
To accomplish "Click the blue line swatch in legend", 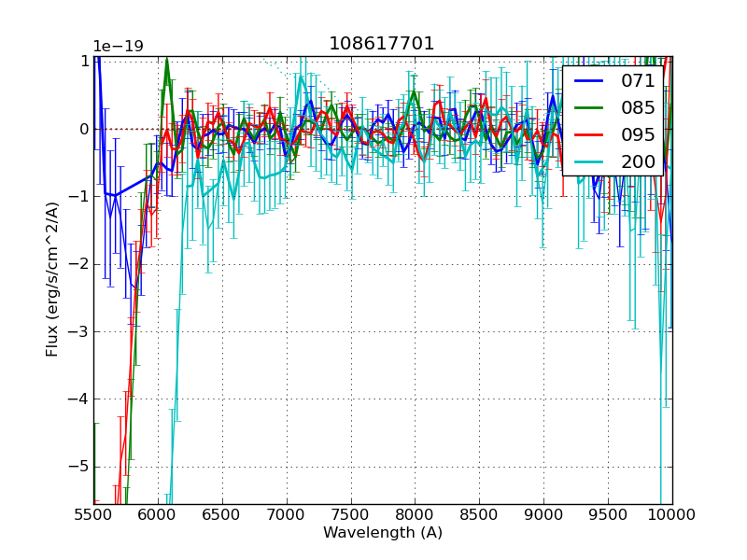I will pyautogui.click(x=590, y=81).
